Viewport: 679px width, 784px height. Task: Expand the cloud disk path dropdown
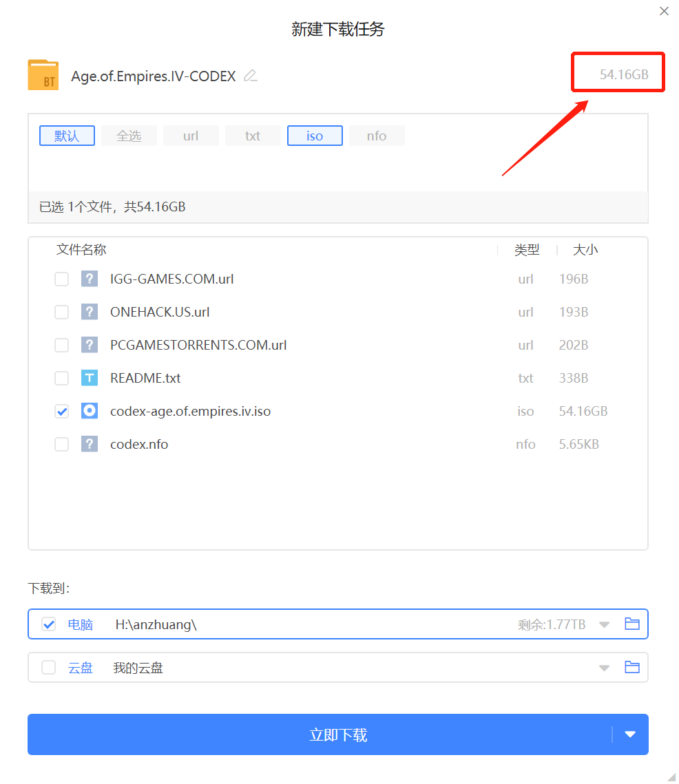[604, 668]
